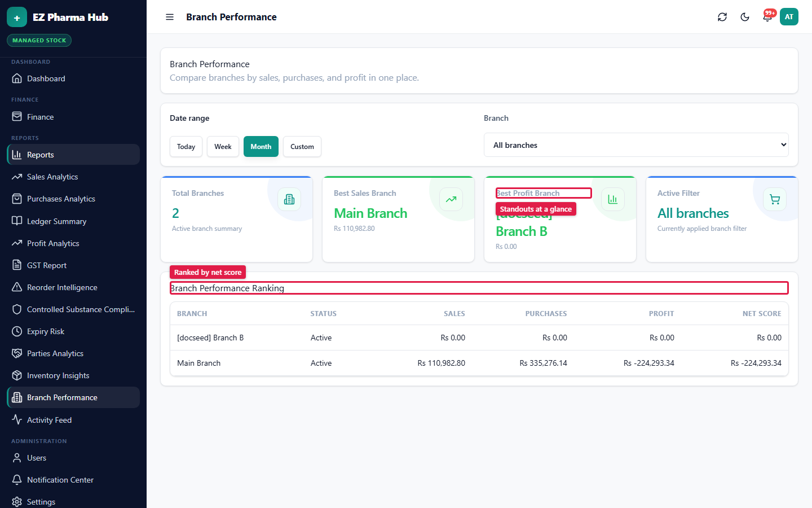The width and height of the screenshot is (812, 508).
Task: Open Parties Analytics link
Action: pos(73,353)
